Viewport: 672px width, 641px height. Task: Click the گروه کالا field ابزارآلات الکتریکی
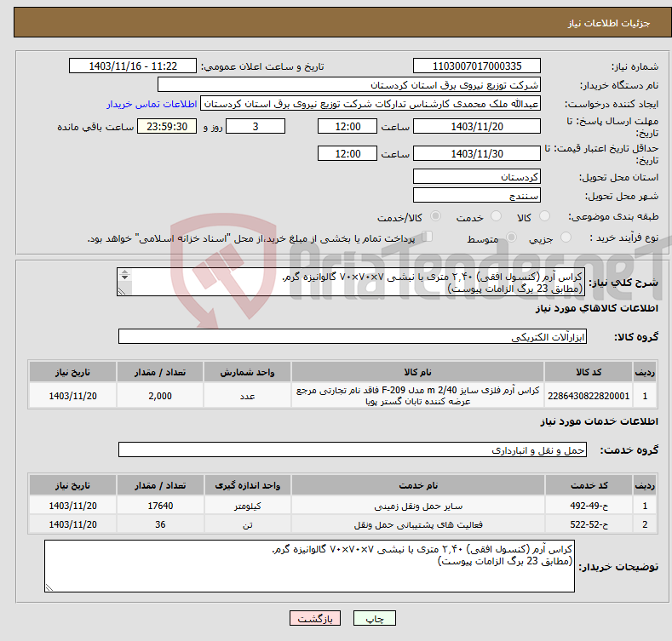(x=353, y=337)
